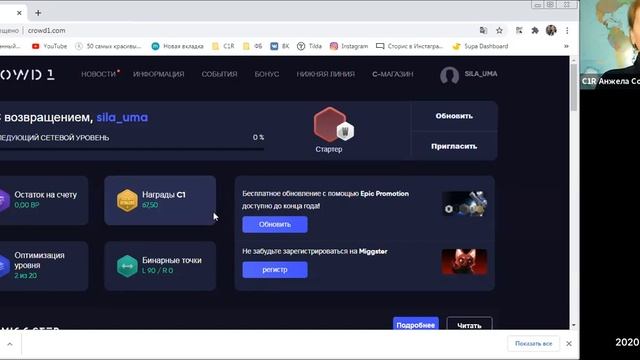The image size is (640, 360).
Task: Open the Miggster red cat thumbnail
Action: tap(464, 262)
